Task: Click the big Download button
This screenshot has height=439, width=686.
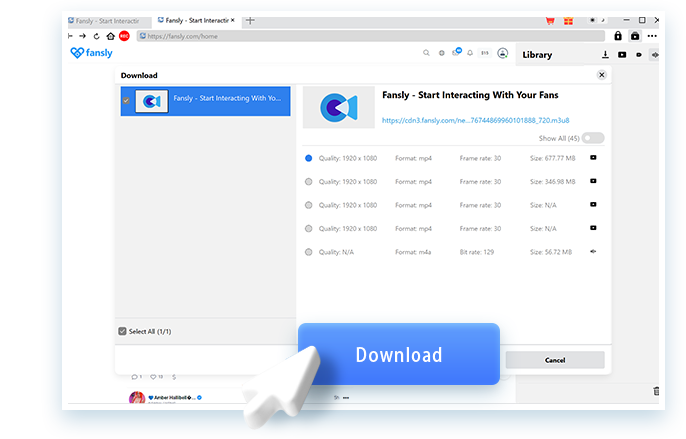Action: coord(399,355)
